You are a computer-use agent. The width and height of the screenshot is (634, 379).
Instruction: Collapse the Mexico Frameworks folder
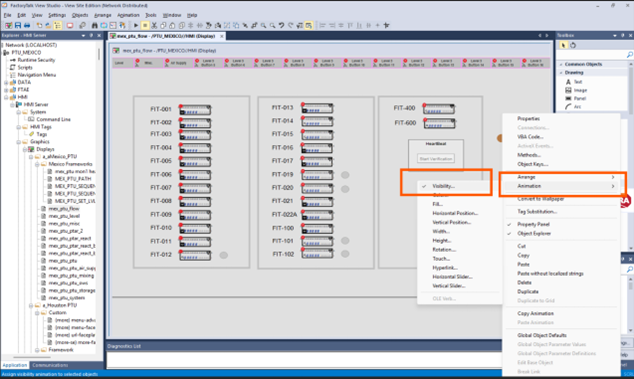tap(37, 164)
